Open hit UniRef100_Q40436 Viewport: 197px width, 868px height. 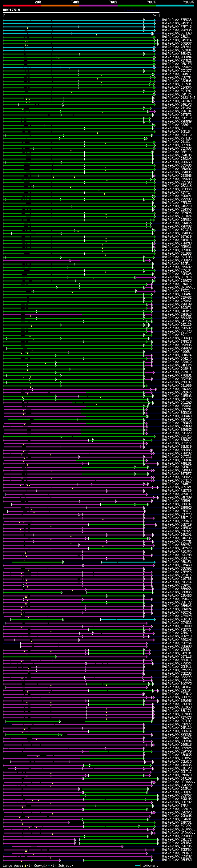click(176, 765)
